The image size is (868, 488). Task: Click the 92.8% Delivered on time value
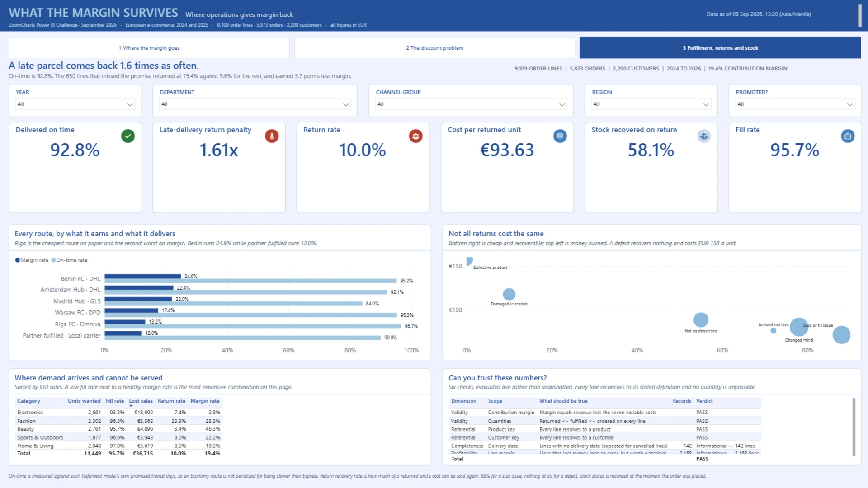point(75,150)
